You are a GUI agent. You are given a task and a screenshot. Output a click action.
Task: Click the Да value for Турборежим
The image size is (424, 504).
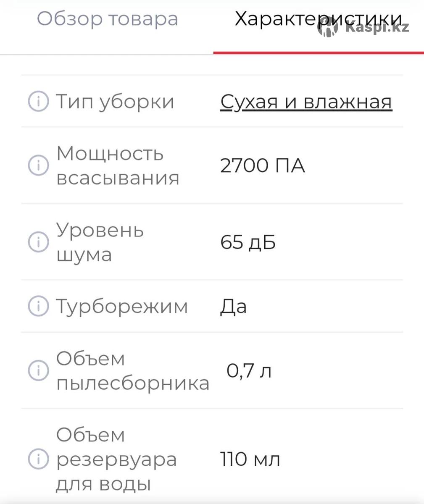coord(233,306)
